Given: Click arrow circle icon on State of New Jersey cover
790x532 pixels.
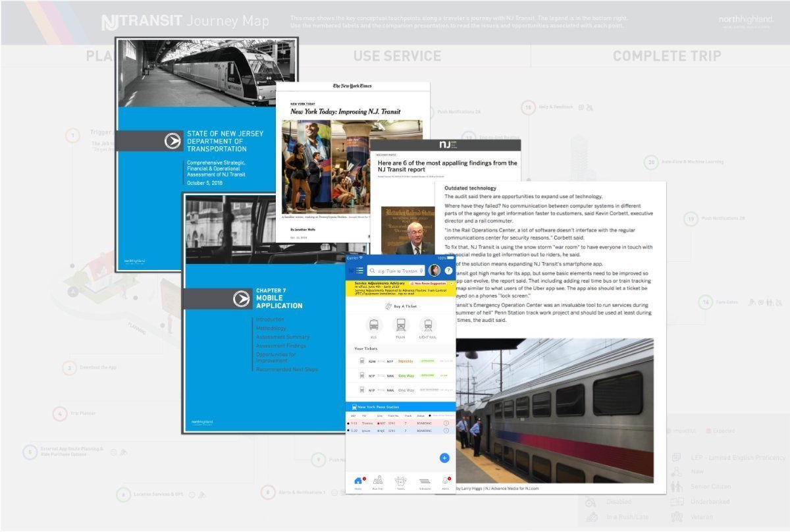Looking at the screenshot, I should [x=172, y=140].
